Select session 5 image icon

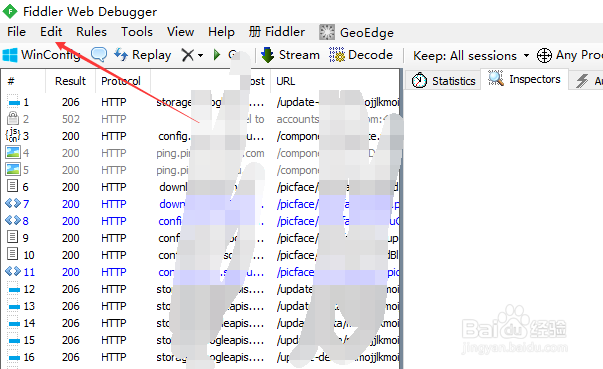[x=13, y=170]
